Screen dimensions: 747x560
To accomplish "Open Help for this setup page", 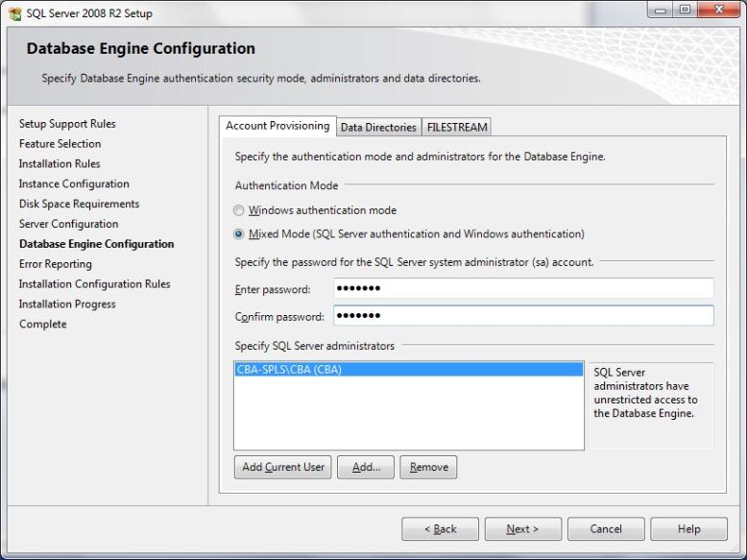I will [688, 529].
